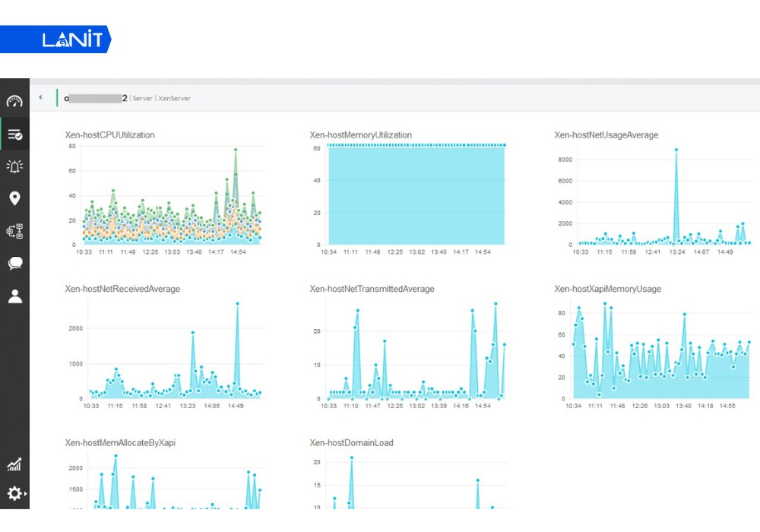Click the XenServer breadcrumb link

[x=175, y=98]
